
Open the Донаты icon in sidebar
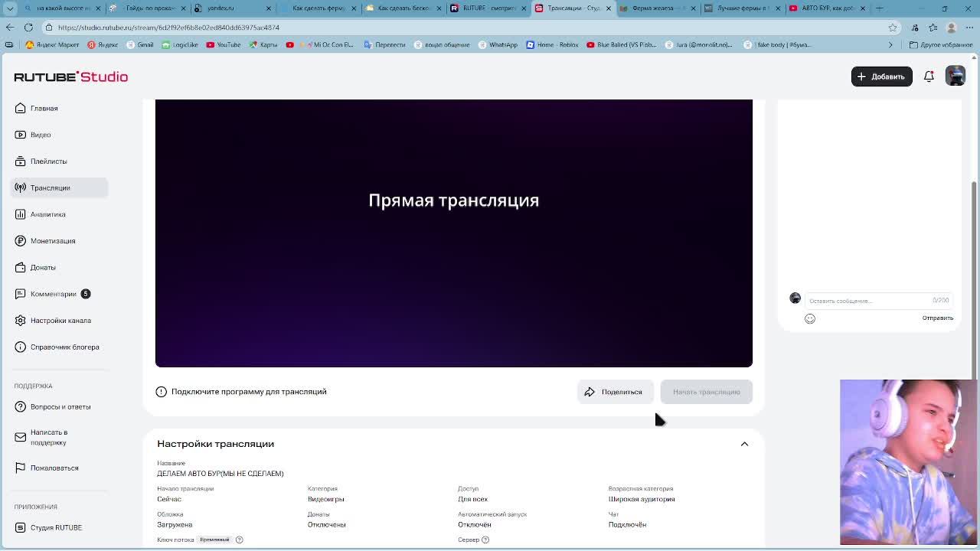pos(21,267)
